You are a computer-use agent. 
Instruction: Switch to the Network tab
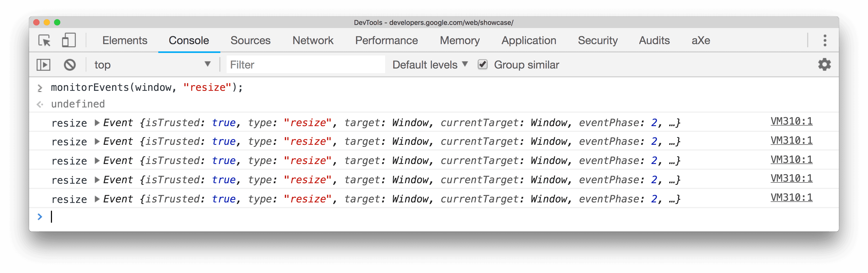[x=313, y=40]
